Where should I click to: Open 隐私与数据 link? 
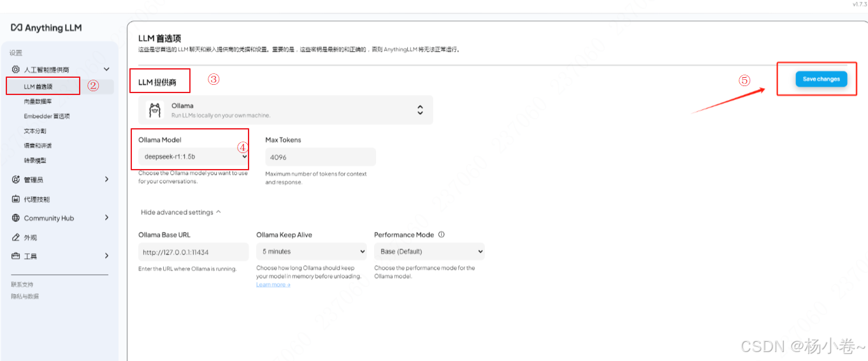pyautogui.click(x=25, y=297)
